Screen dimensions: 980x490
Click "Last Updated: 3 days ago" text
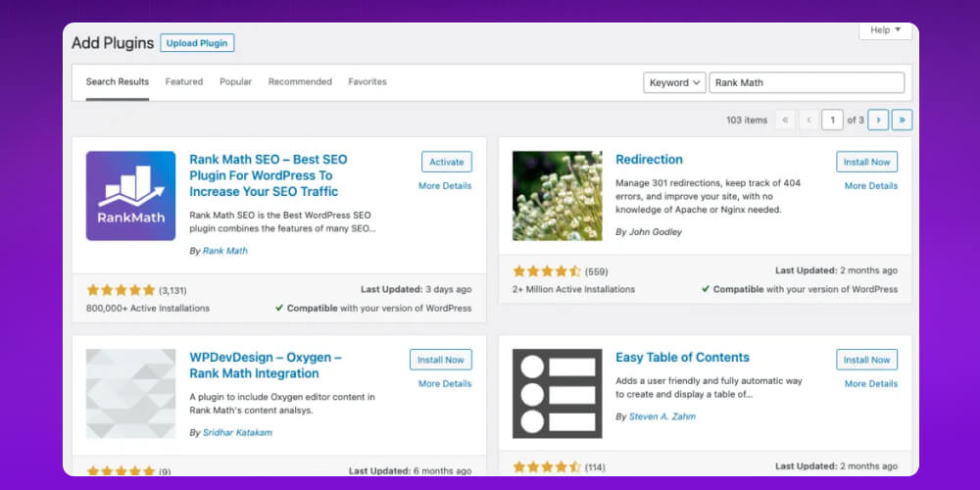click(x=416, y=289)
